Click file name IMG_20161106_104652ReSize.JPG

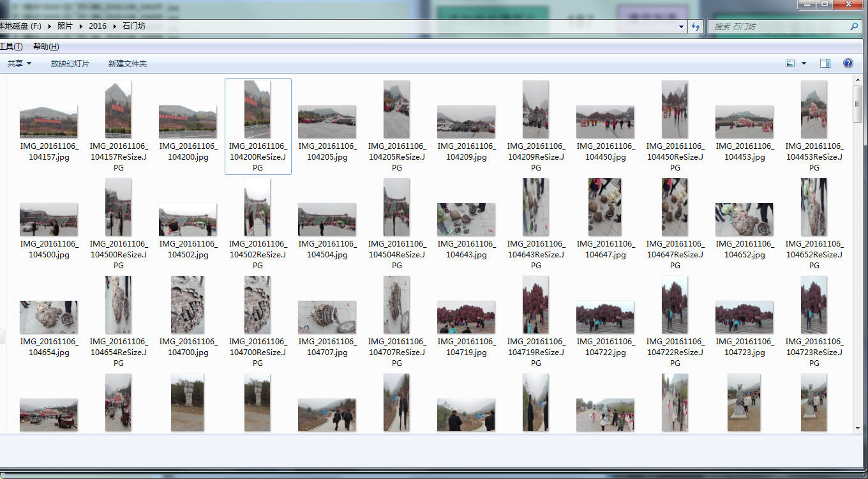pos(814,254)
